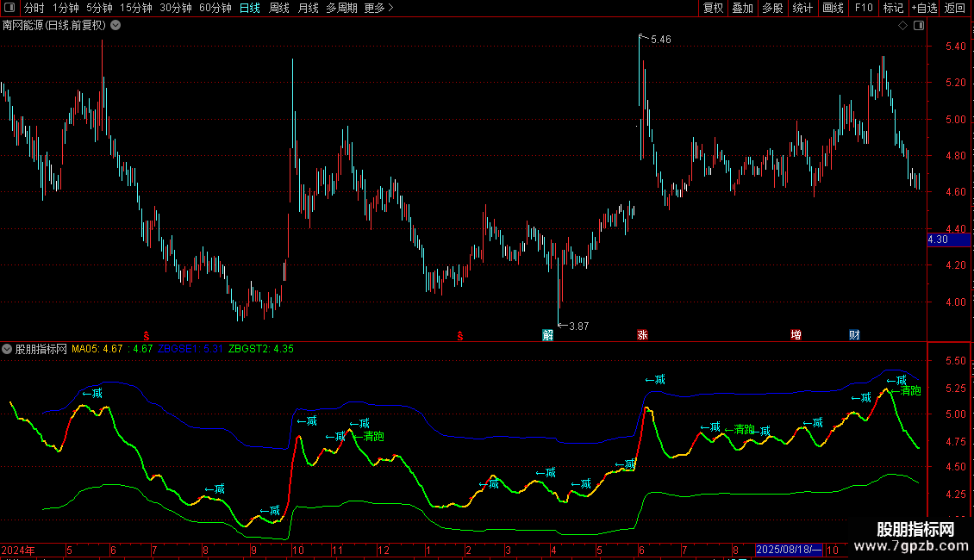The image size is (974, 560).
Task: Switch to the 分时 intraday view
Action: click(34, 8)
